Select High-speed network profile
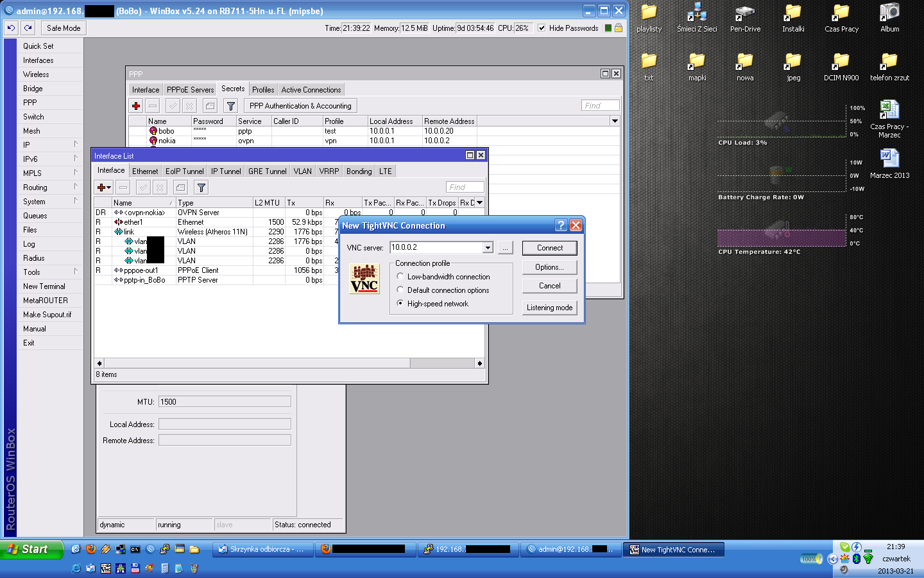924x578 pixels. (400, 304)
